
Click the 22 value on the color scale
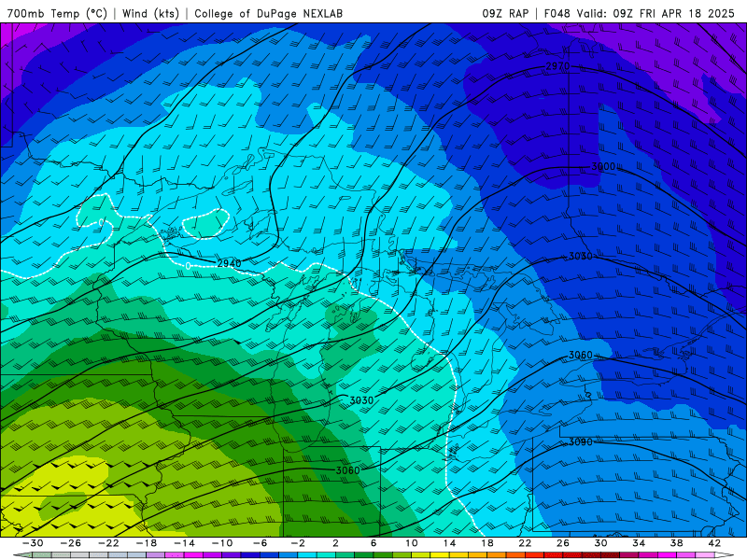(x=525, y=543)
